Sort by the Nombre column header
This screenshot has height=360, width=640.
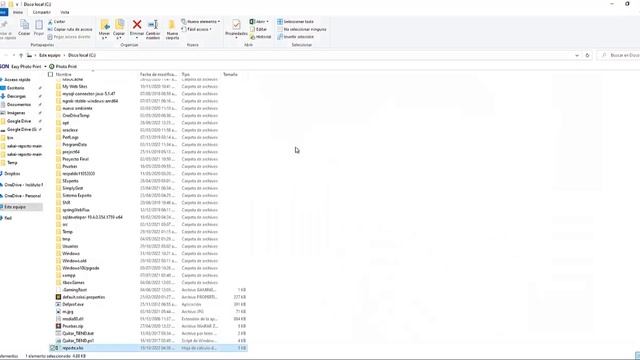pos(63,75)
